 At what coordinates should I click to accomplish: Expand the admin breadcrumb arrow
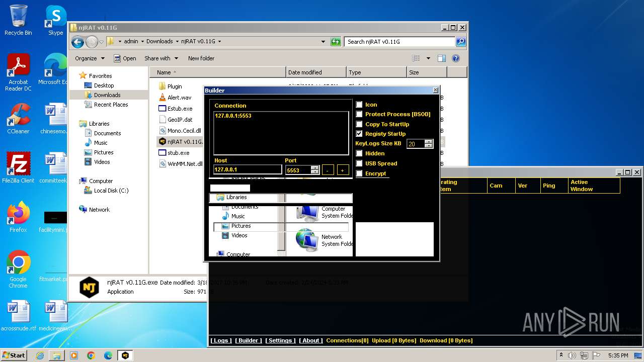click(x=142, y=42)
